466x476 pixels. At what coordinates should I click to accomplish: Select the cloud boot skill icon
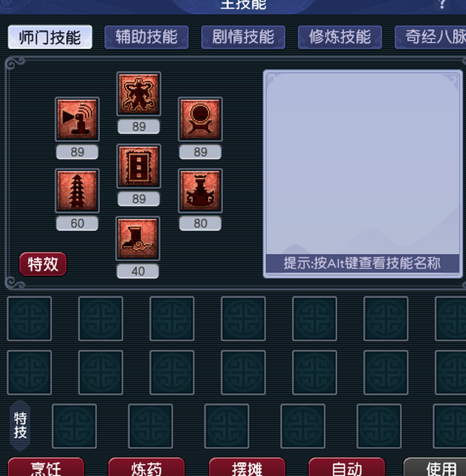point(137,238)
